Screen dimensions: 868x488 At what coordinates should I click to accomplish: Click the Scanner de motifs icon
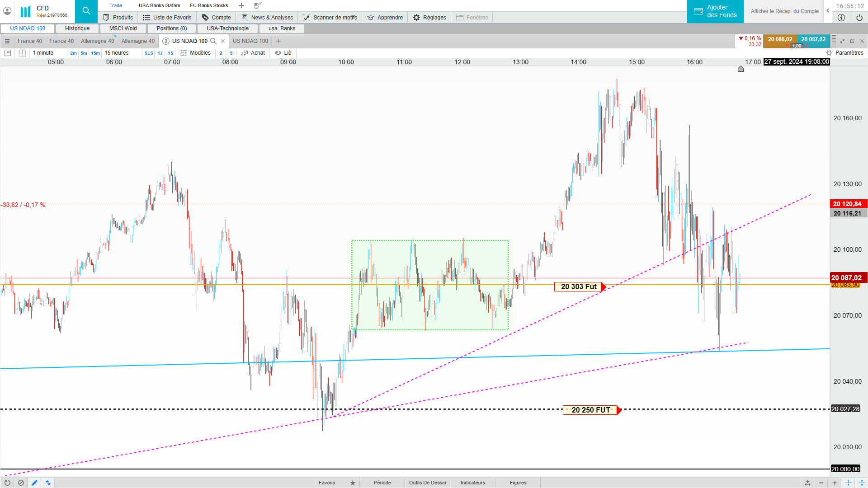click(307, 18)
